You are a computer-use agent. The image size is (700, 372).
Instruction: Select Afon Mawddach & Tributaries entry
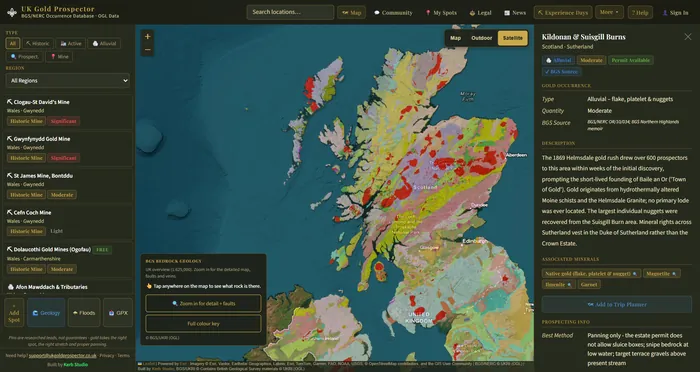point(68,287)
